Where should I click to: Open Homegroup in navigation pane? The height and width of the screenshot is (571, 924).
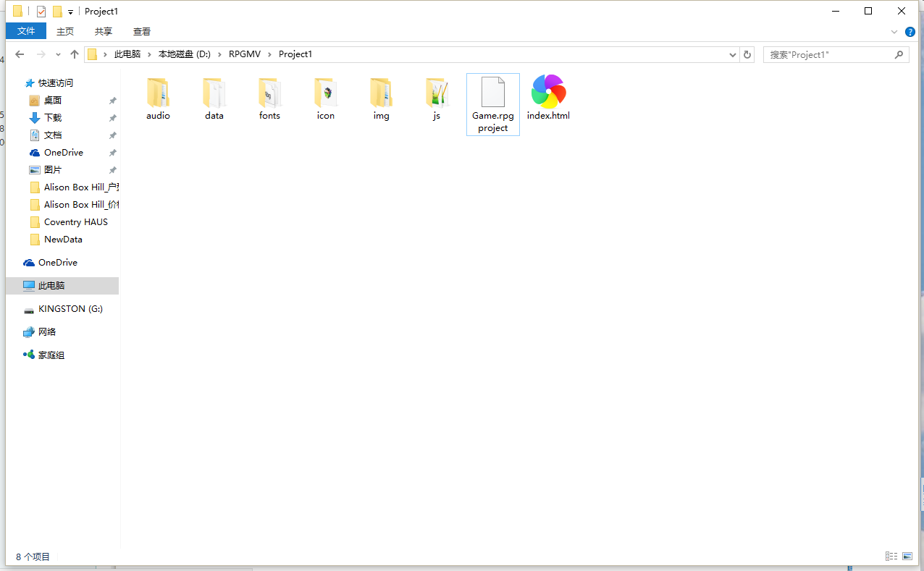point(44,355)
